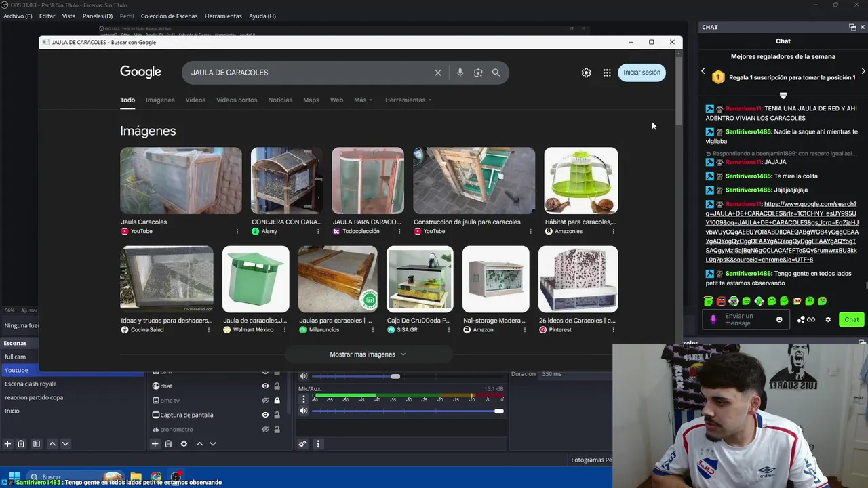Open Chrome from the taskbar
Screen dimensions: 868x488
[156, 476]
